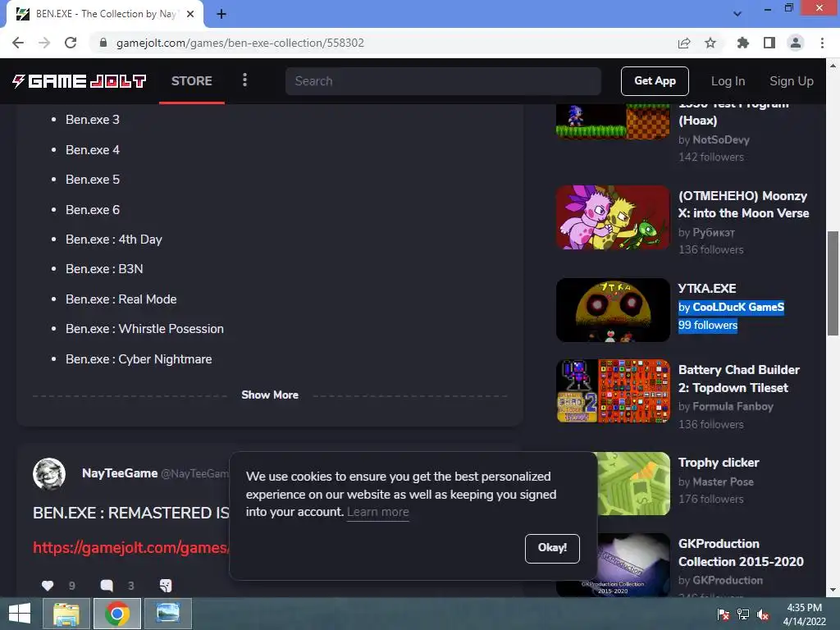Open GKProduction Collection 2015-2020 title
840x630 pixels.
click(741, 553)
